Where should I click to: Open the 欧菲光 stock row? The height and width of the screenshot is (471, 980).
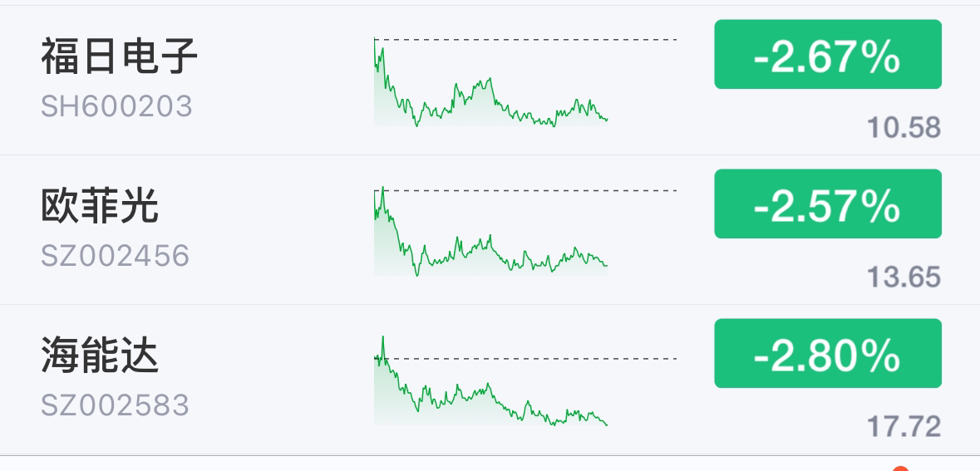pos(490,230)
